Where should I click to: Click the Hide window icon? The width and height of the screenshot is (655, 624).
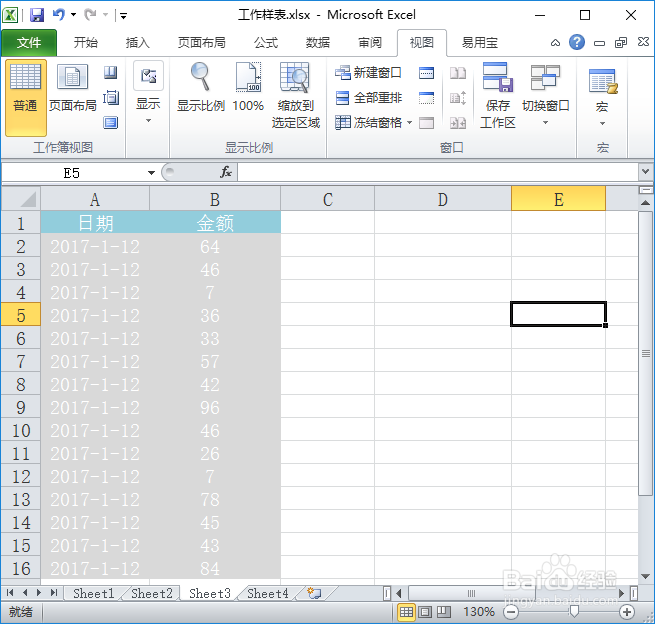point(426,98)
